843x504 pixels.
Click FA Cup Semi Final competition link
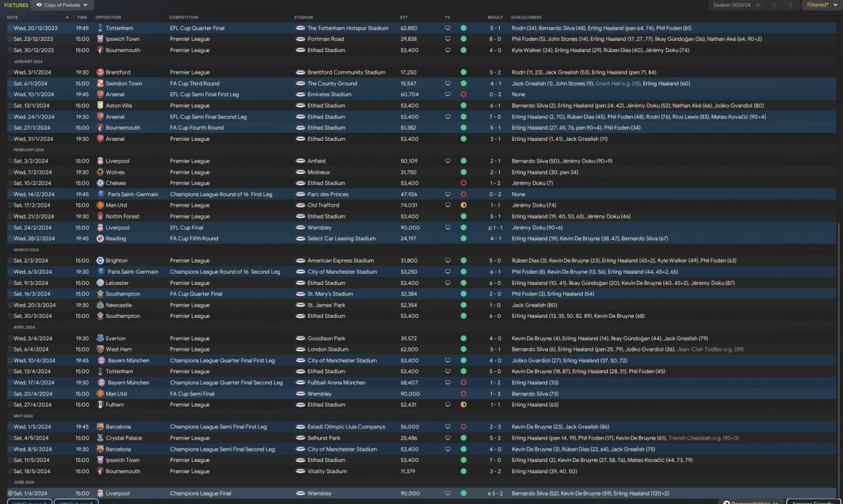[x=192, y=394]
